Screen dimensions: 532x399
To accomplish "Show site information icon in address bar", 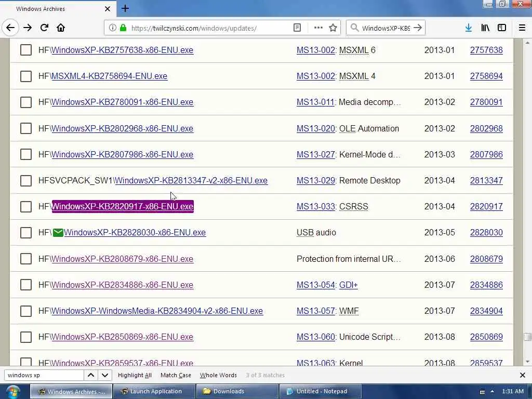I will 112,28.
